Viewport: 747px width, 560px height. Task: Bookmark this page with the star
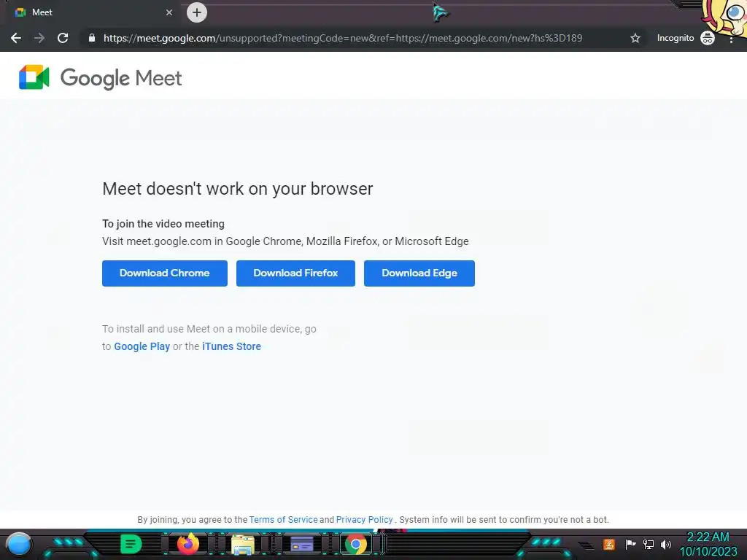pyautogui.click(x=635, y=38)
